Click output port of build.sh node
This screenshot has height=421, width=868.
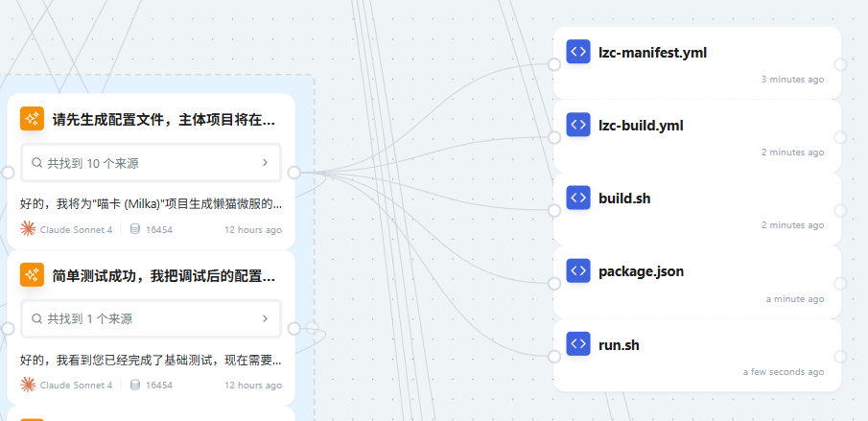(840, 210)
